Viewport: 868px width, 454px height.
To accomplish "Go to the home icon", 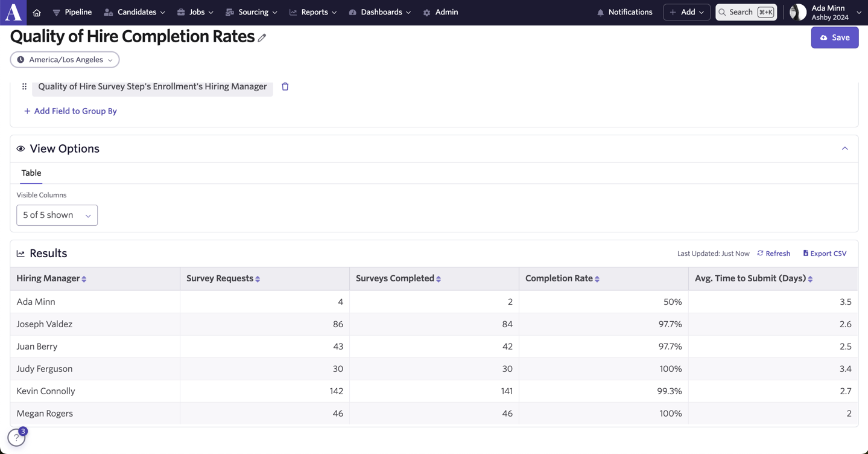I will [37, 13].
